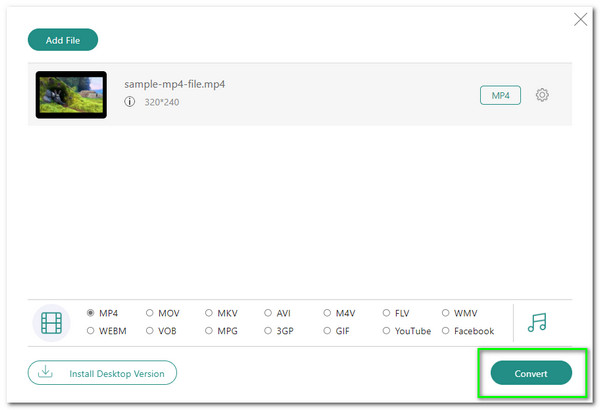
Task: Choose WEBM format option
Action: [x=90, y=330]
